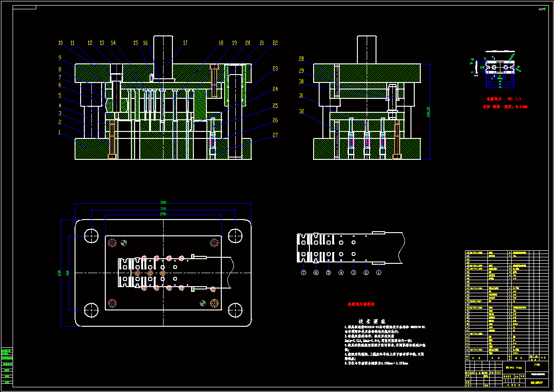
Task: Select technical requirement line 5 about guide clearance
Action: [x=376, y=363]
